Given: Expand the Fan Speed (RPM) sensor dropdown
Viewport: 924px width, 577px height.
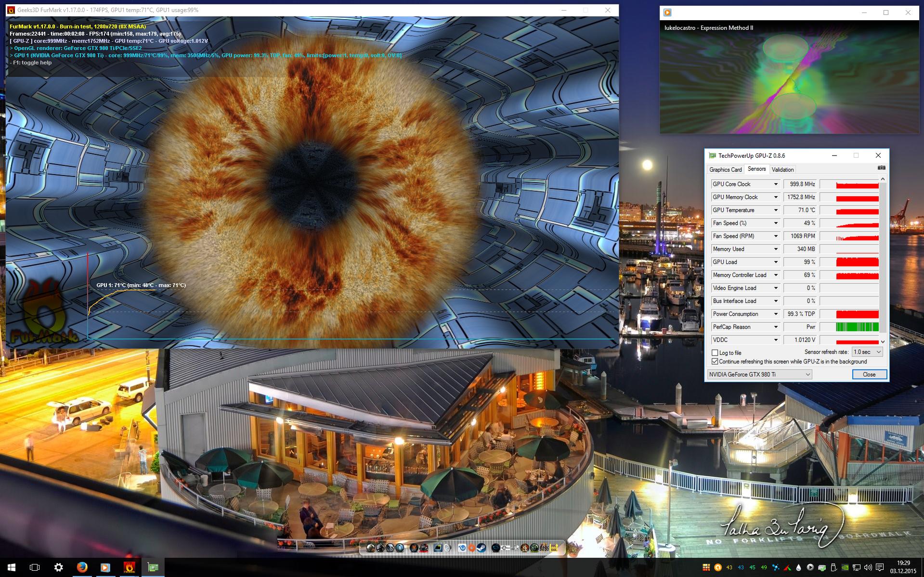Looking at the screenshot, I should pos(776,236).
